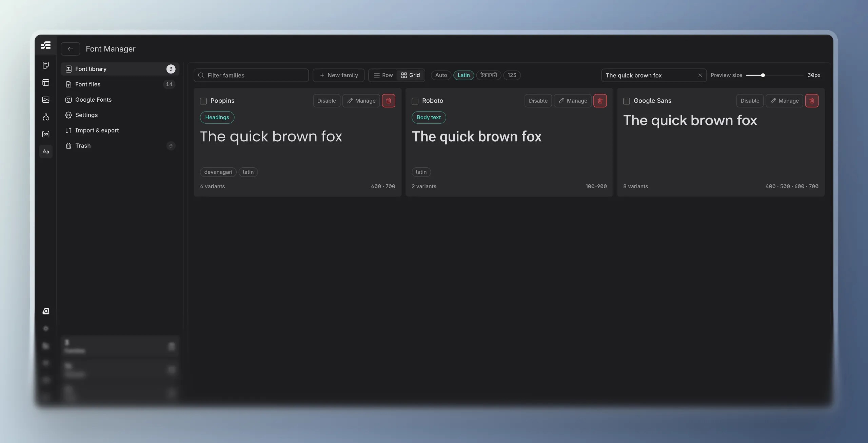Screen dimensions: 868x443
Task: Open the Font files section
Action: pos(120,84)
